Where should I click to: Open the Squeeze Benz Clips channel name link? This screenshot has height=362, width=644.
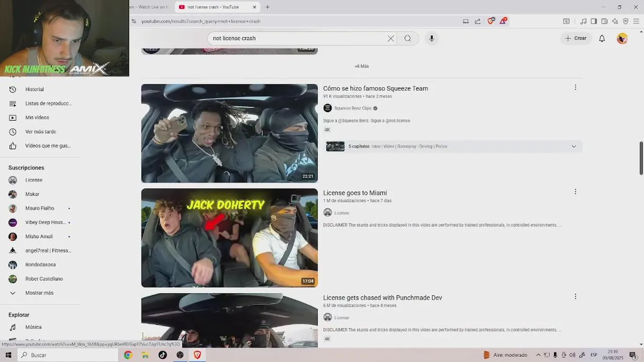(x=353, y=108)
